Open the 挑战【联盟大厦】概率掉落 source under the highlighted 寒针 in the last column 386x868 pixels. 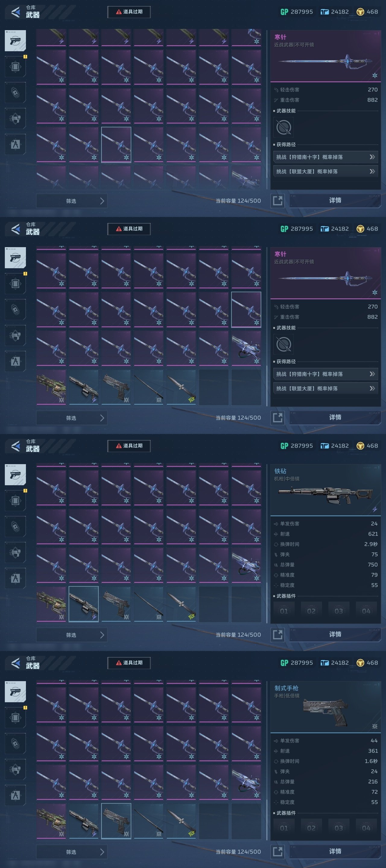pyautogui.click(x=325, y=388)
